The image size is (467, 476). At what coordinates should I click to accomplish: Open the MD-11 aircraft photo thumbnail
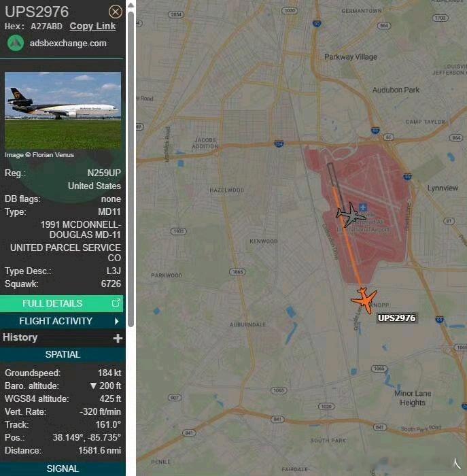click(x=63, y=110)
